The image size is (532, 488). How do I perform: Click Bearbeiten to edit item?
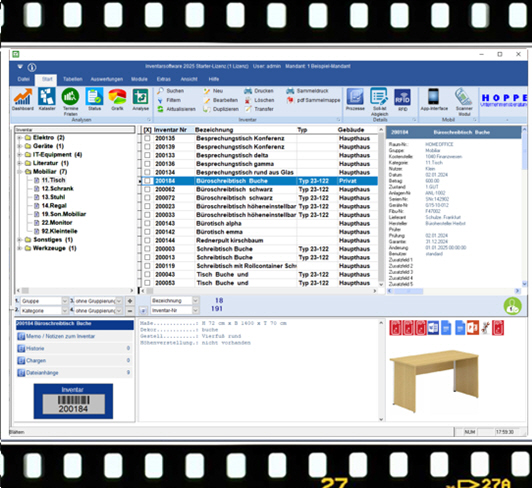point(221,100)
